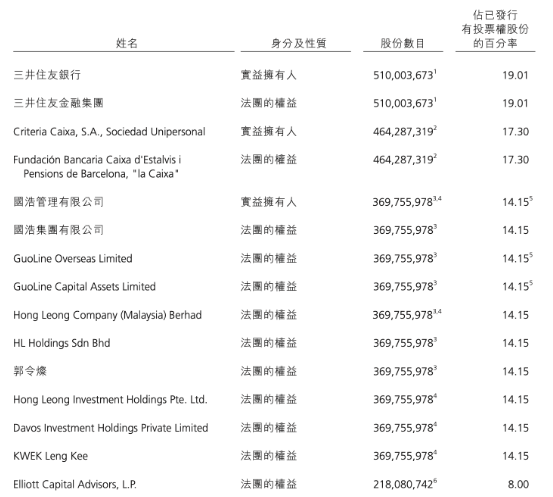Click 369,755,978 in GuoLine Capital Assets row
This screenshot has height=497, width=553.
tap(403, 287)
